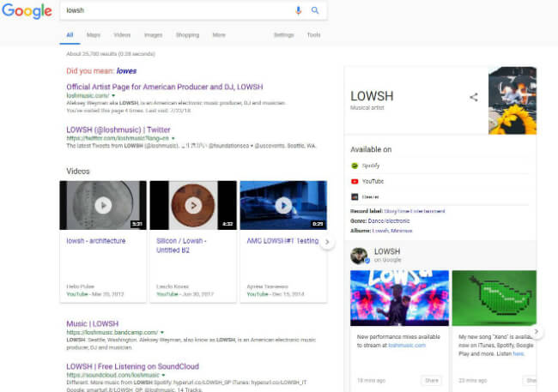Open Official Artist Page for LOWSH result

click(165, 87)
